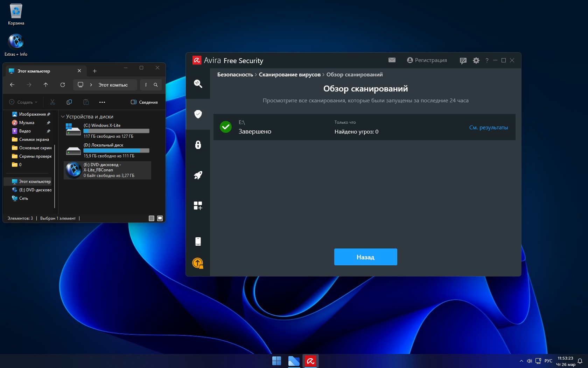Open the Avira feedback chat icon

pyautogui.click(x=463, y=61)
